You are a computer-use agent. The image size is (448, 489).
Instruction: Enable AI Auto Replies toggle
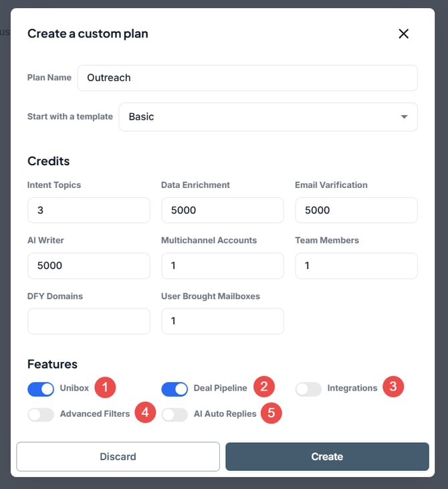[175, 415]
